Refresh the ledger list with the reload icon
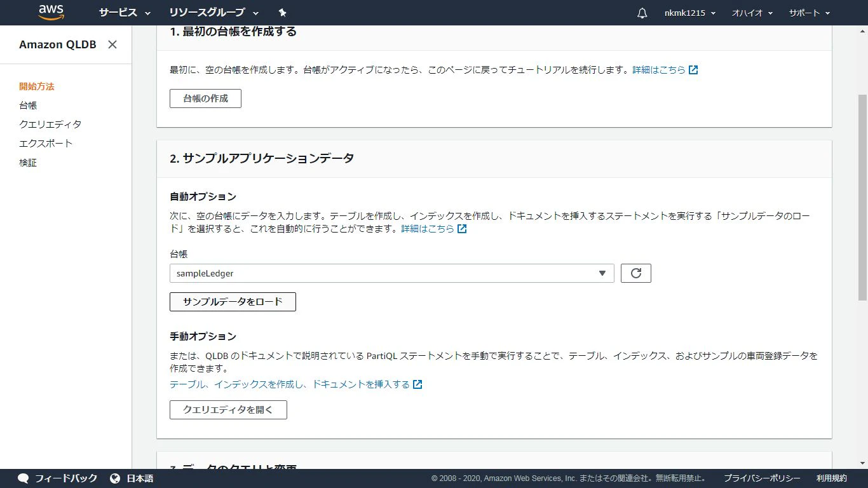Image resolution: width=868 pixels, height=488 pixels. point(636,273)
